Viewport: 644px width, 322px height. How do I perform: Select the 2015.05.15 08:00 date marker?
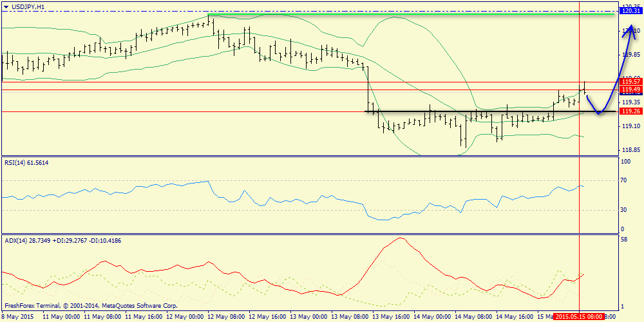click(x=578, y=317)
